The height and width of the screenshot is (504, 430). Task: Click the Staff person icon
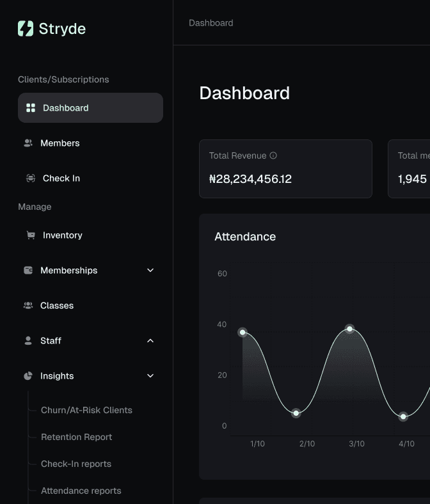click(x=28, y=341)
